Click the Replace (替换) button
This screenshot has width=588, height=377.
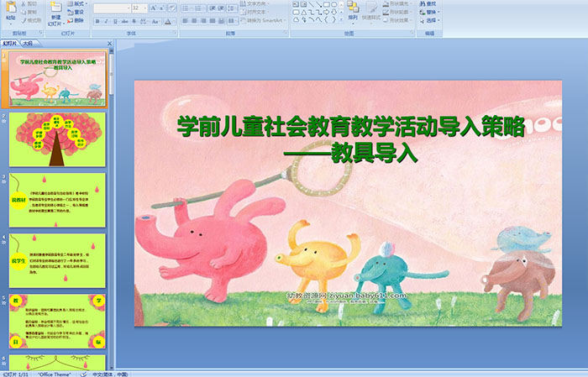430,12
